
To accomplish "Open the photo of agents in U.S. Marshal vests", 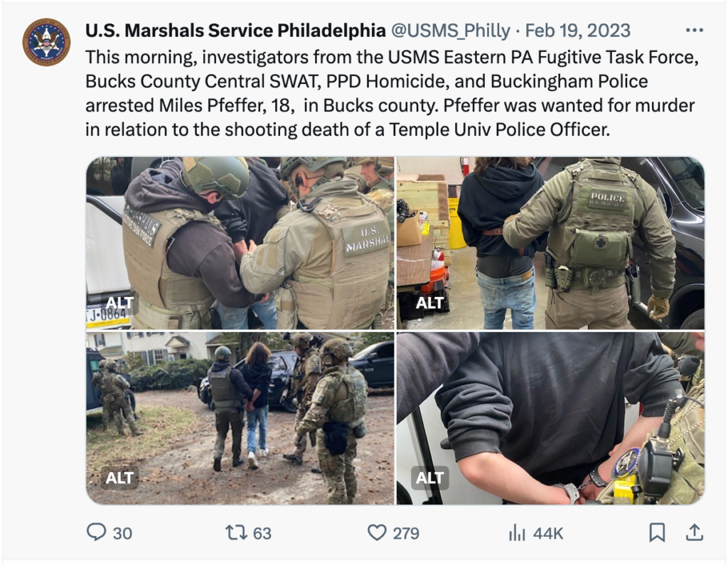I will coord(240,243).
